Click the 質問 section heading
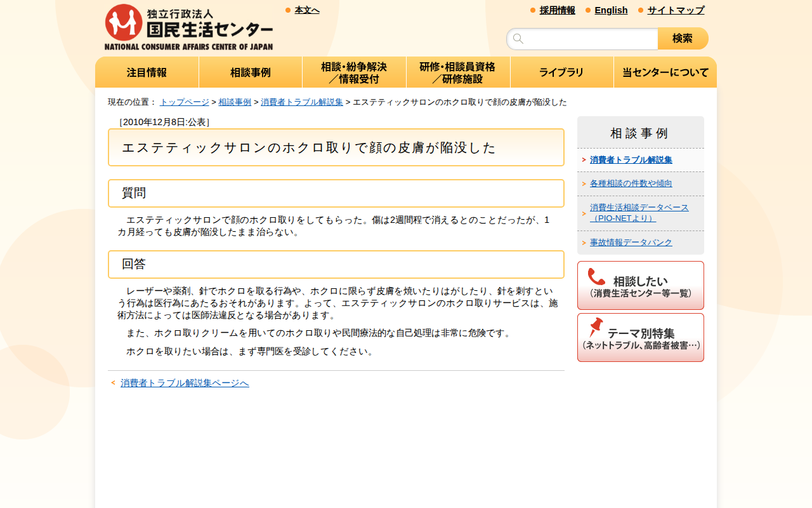The image size is (812, 508). 336,193
